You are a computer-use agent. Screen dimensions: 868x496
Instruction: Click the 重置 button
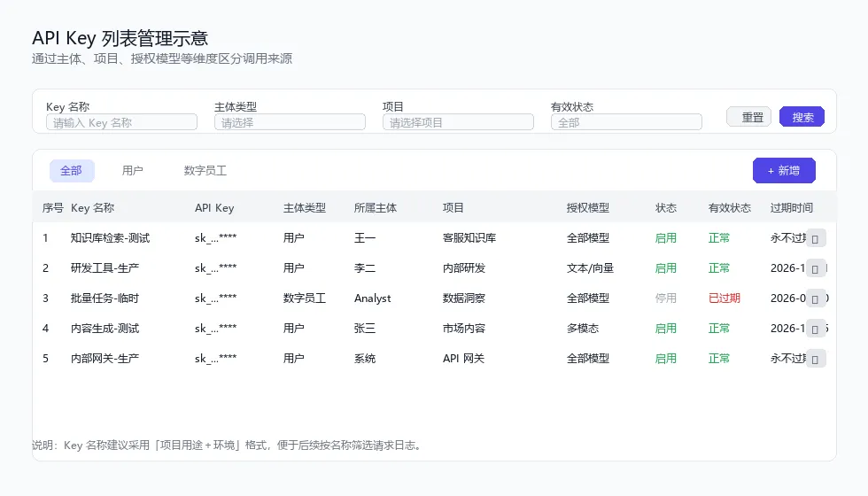(x=749, y=117)
